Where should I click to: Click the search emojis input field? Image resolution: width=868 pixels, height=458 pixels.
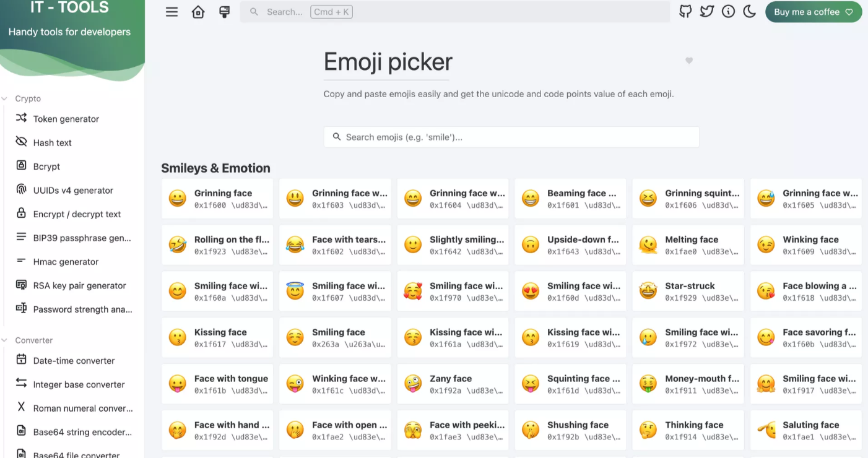tap(511, 137)
